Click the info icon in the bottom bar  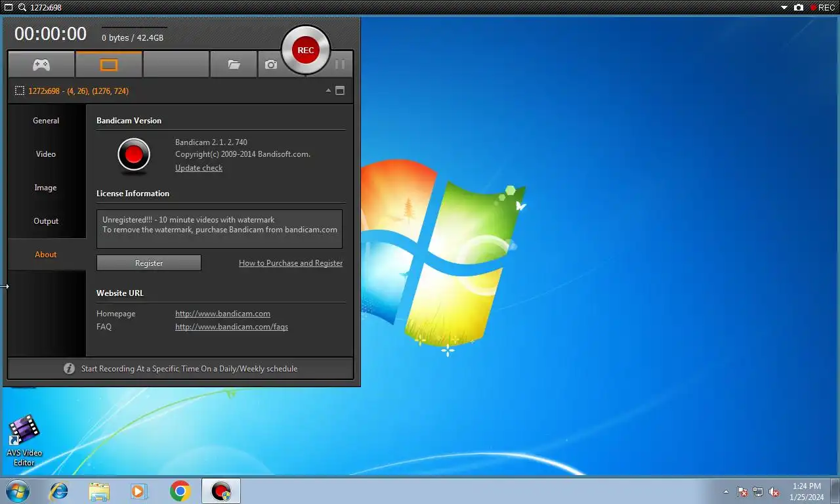coord(69,369)
